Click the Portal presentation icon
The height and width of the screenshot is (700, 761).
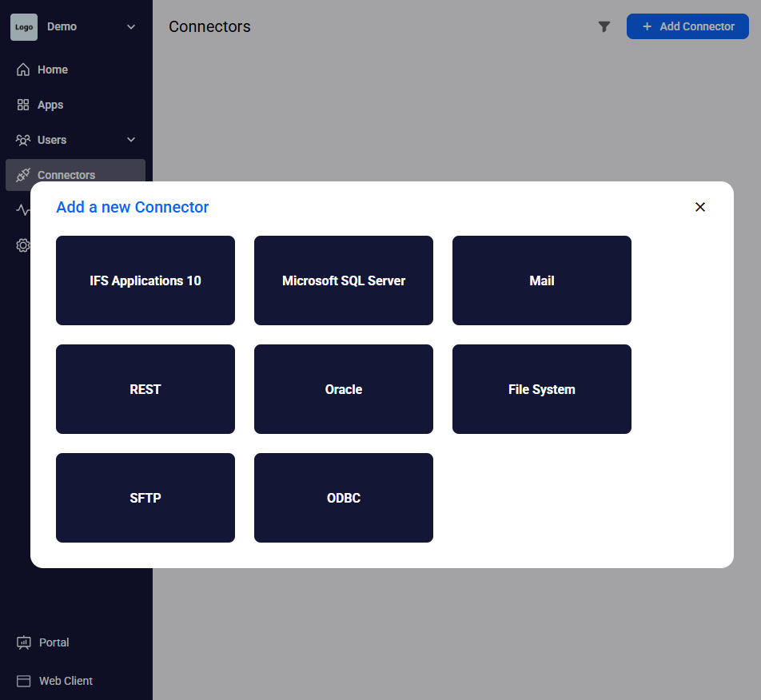click(24, 642)
